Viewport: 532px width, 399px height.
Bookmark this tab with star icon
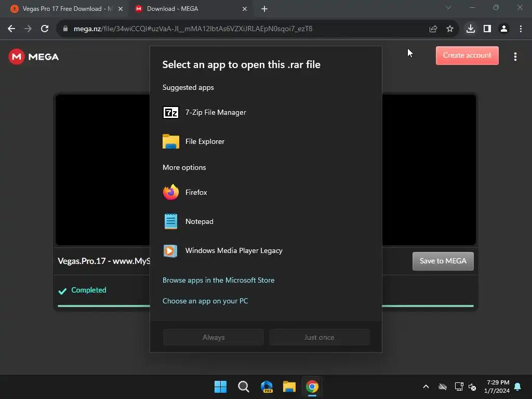point(450,29)
